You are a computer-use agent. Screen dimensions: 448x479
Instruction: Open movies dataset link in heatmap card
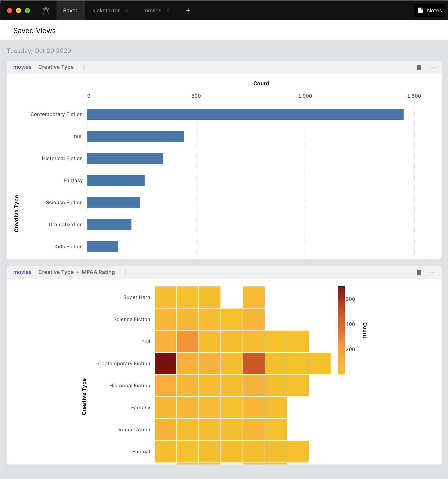[22, 272]
